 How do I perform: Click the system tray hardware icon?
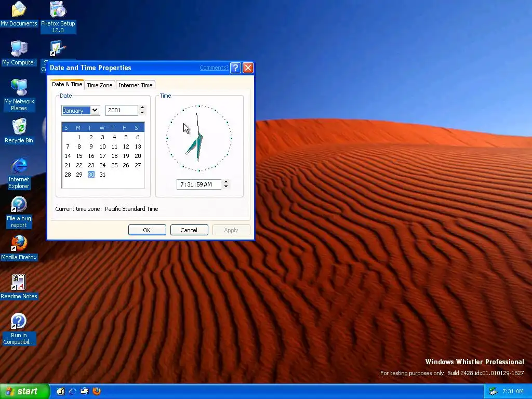click(493, 392)
